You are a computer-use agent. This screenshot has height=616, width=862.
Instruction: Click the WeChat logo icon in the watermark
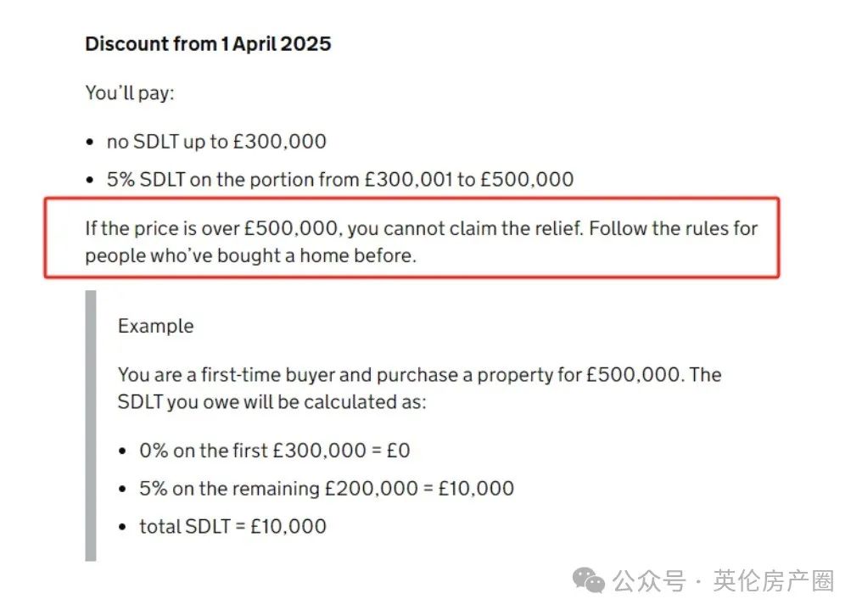(x=589, y=581)
